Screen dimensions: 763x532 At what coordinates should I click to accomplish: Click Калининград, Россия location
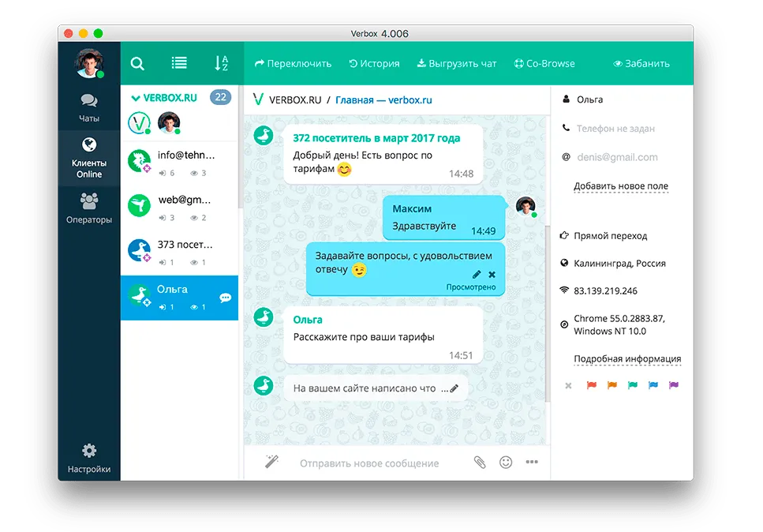[x=619, y=264]
